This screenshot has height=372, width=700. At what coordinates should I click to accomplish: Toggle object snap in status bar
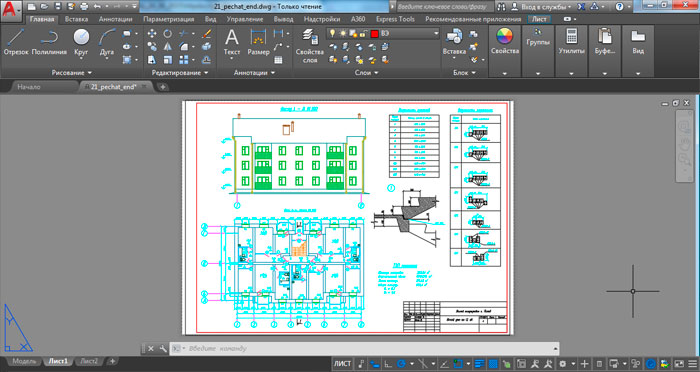point(458,364)
